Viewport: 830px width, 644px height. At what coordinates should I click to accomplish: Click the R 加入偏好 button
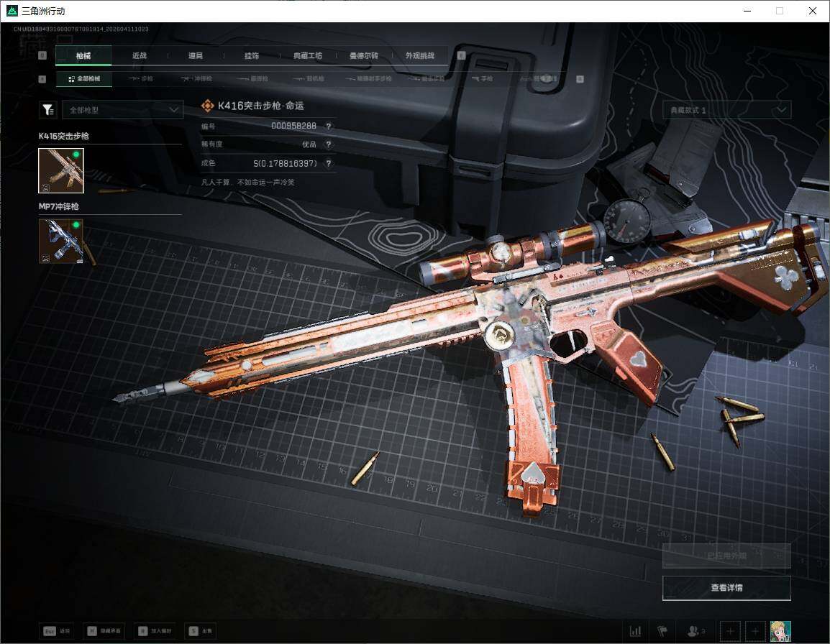coord(155,631)
